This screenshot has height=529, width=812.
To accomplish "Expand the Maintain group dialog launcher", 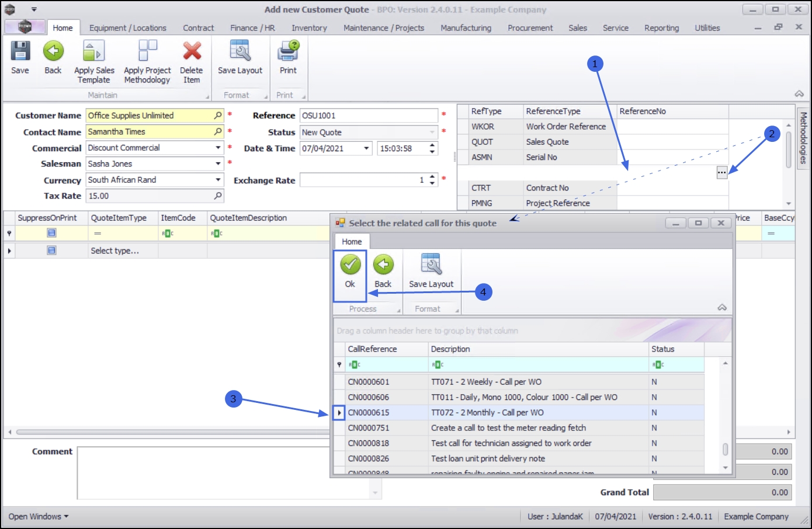I will point(207,97).
